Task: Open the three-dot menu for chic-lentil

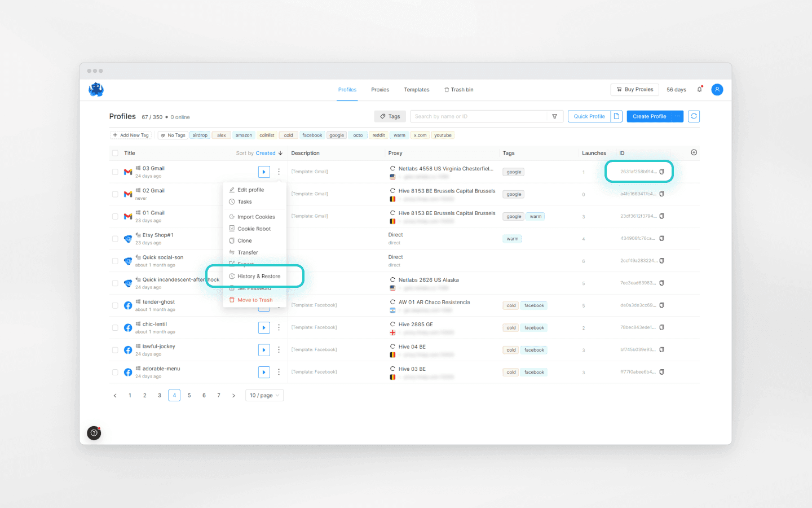Action: [279, 327]
